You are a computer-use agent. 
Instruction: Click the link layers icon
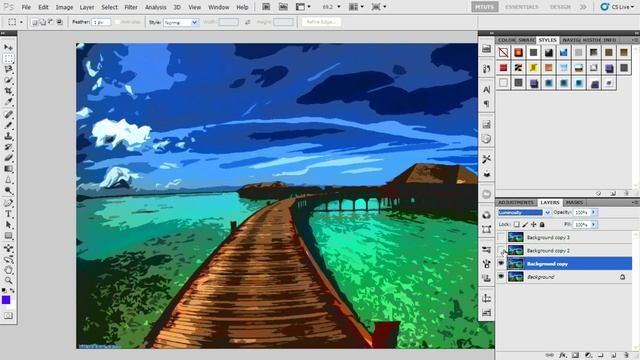click(550, 356)
